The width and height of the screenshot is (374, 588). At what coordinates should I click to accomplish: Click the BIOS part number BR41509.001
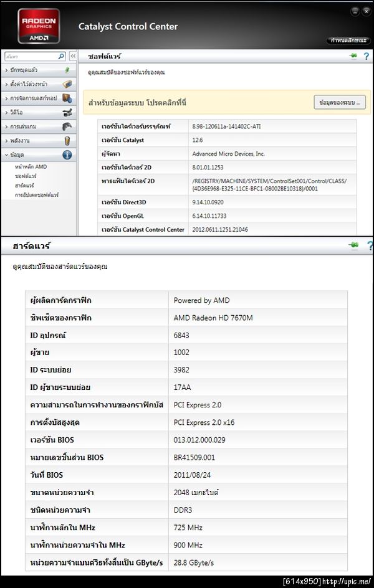pos(194,457)
